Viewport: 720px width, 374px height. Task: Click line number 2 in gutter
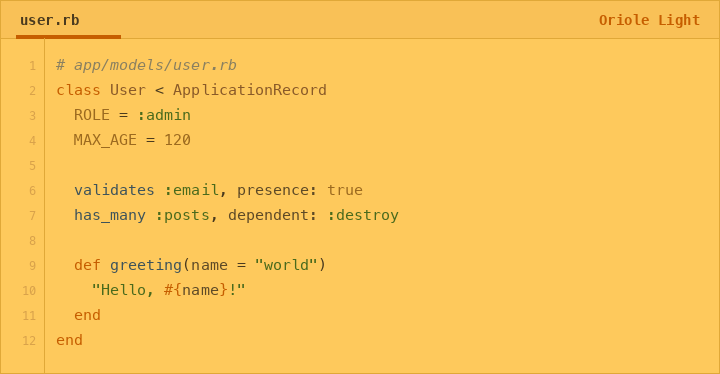[x=32, y=91]
